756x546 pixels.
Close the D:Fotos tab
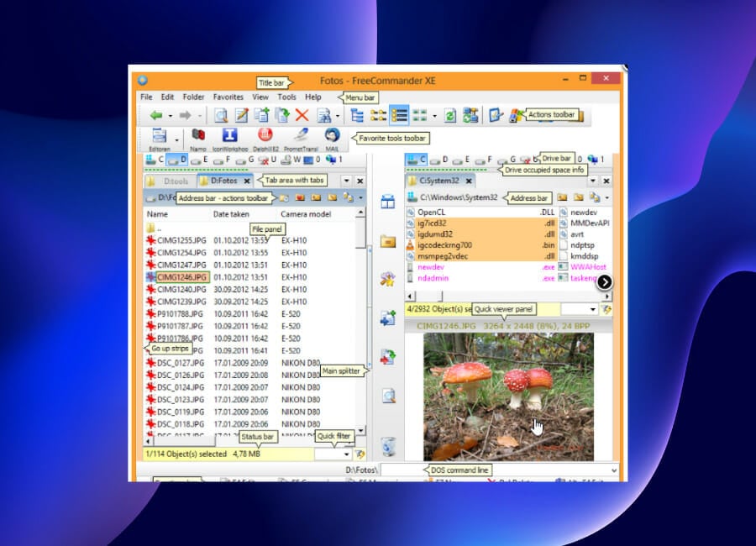tap(247, 181)
